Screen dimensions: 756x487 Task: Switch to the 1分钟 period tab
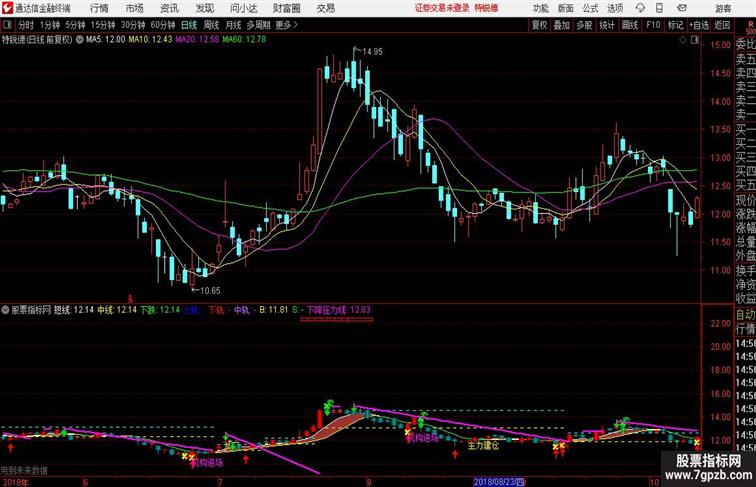50,25
